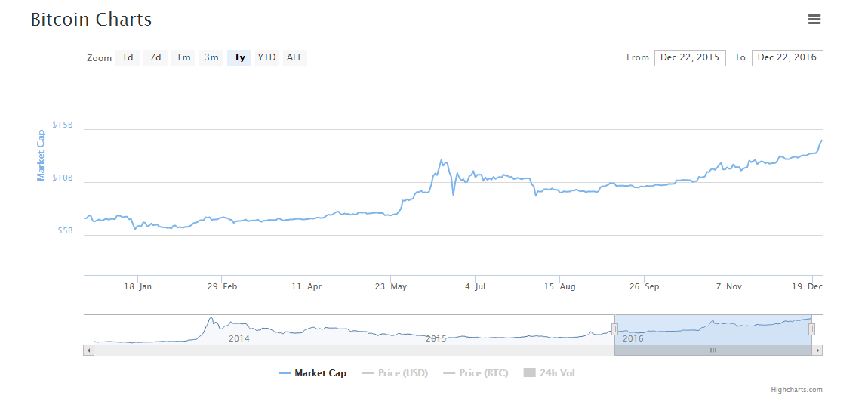Image resolution: width=868 pixels, height=408 pixels.
Task: Select the 1y zoom button
Action: 239,57
